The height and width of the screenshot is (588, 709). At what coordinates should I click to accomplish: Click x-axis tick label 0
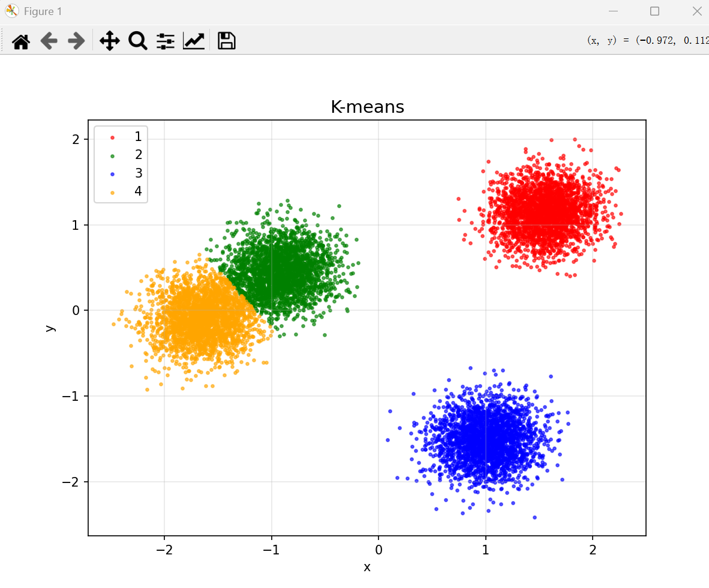click(379, 550)
